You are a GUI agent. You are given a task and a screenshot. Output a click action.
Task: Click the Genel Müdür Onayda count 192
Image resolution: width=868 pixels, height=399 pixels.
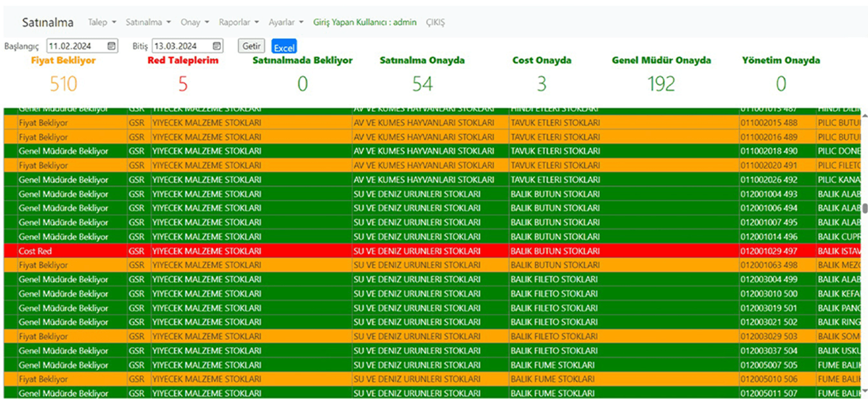point(661,84)
